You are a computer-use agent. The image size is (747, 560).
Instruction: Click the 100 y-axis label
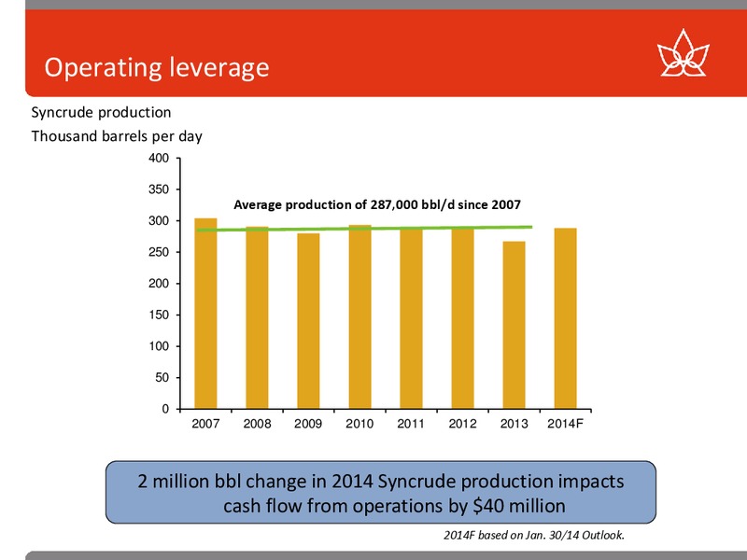(x=159, y=346)
